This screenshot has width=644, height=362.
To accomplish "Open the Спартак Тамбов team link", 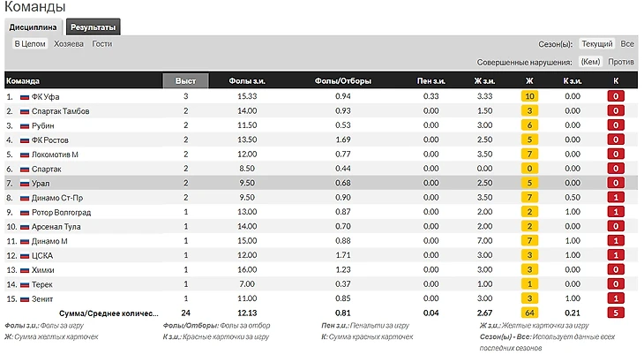I will [60, 111].
